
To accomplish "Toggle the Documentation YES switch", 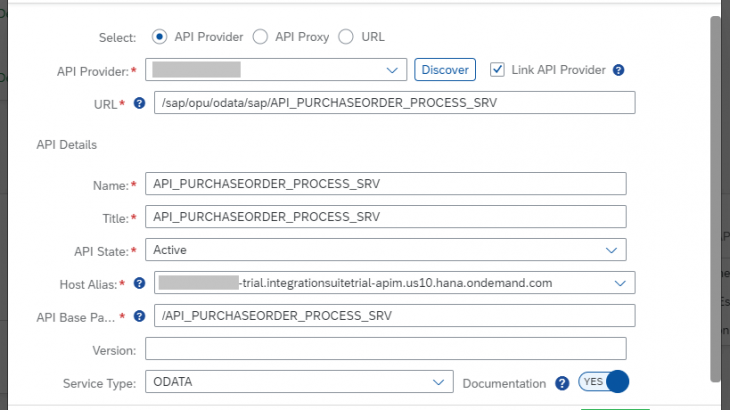I will point(603,382).
